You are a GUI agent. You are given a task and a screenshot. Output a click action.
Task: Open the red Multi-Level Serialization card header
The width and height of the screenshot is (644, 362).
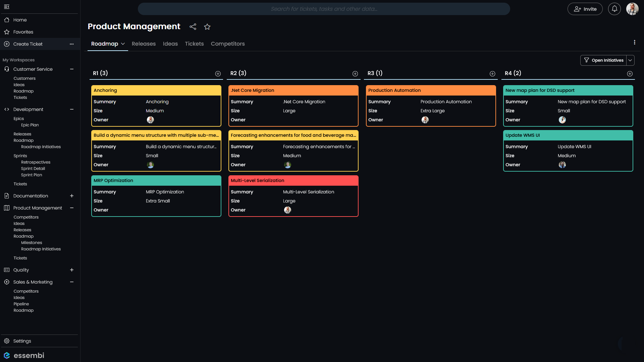pos(293,180)
